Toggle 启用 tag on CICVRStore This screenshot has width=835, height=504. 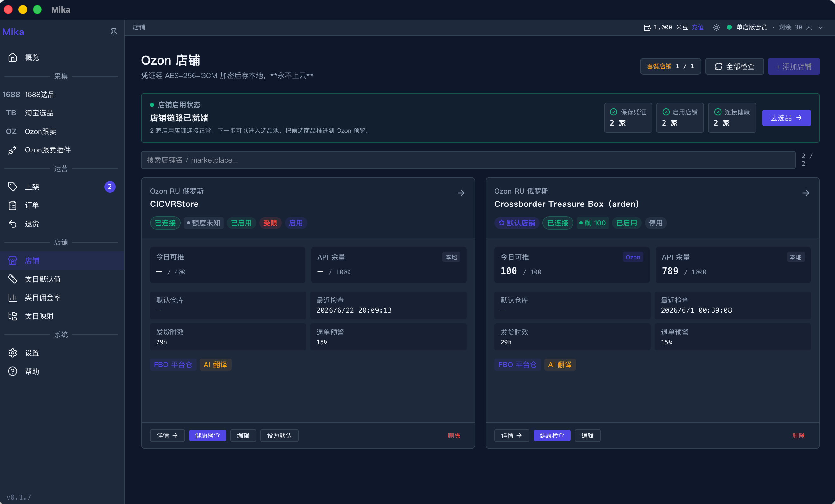coord(296,223)
